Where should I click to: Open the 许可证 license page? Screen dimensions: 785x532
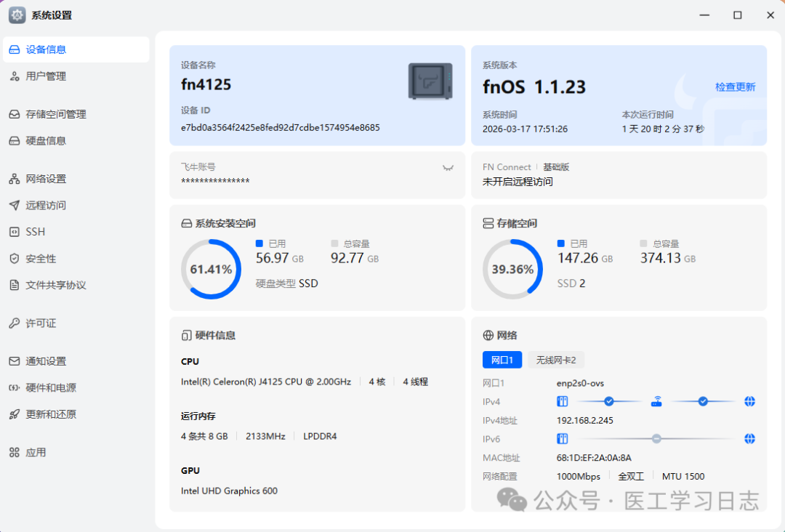[41, 323]
